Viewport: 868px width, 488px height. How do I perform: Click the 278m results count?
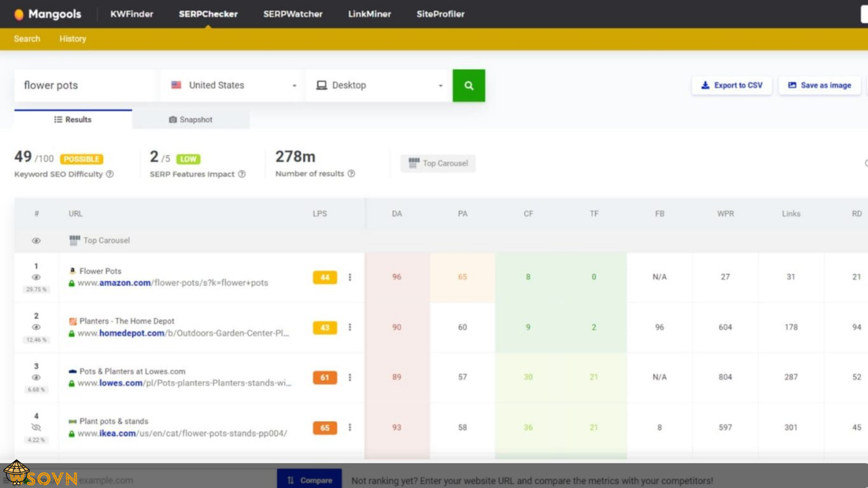click(x=295, y=157)
